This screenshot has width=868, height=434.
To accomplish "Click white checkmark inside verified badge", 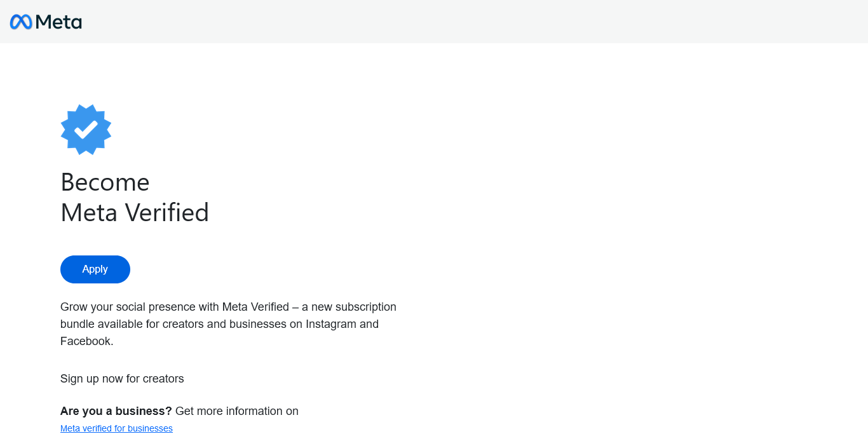I will [x=86, y=130].
